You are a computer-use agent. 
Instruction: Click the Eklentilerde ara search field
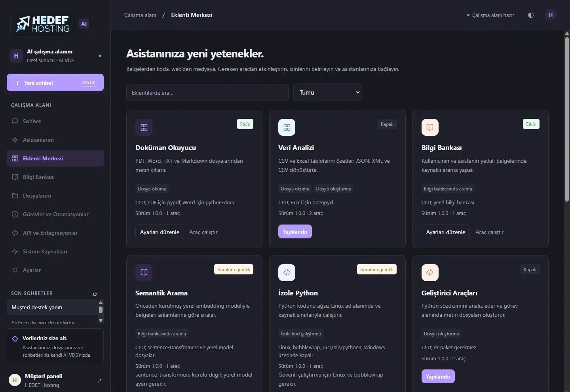point(207,92)
